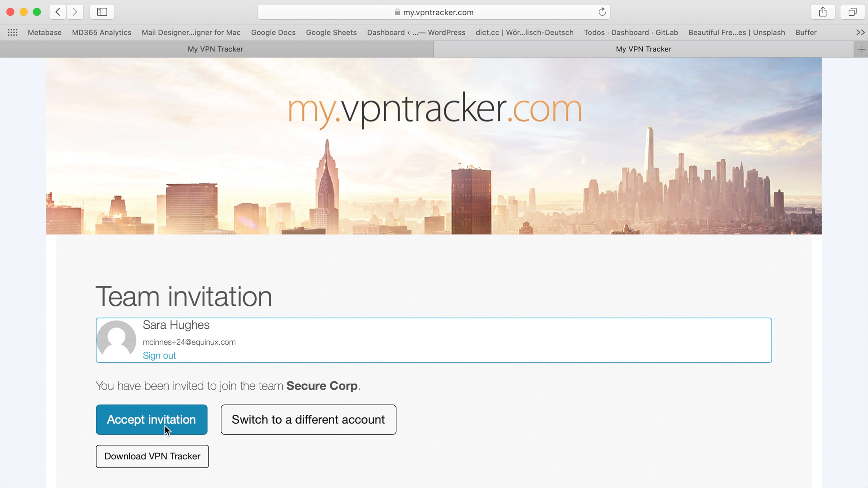The height and width of the screenshot is (488, 868).
Task: Show all tabs overview icon
Action: point(852,12)
